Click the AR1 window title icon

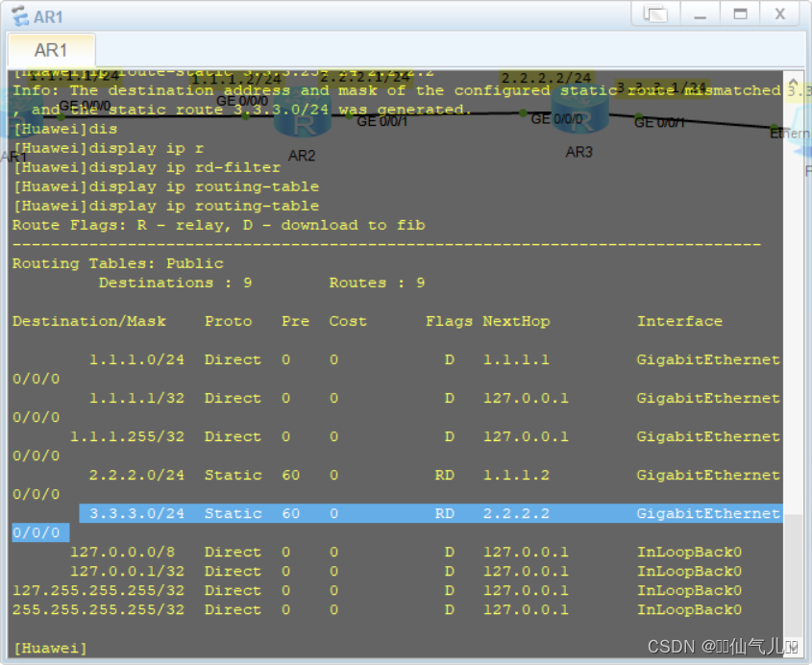click(x=20, y=16)
